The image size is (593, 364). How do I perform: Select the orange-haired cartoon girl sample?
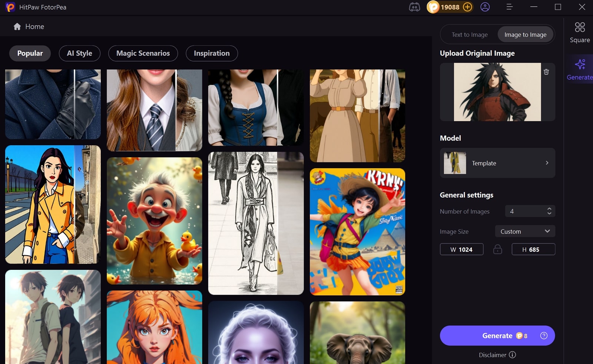[155, 327]
